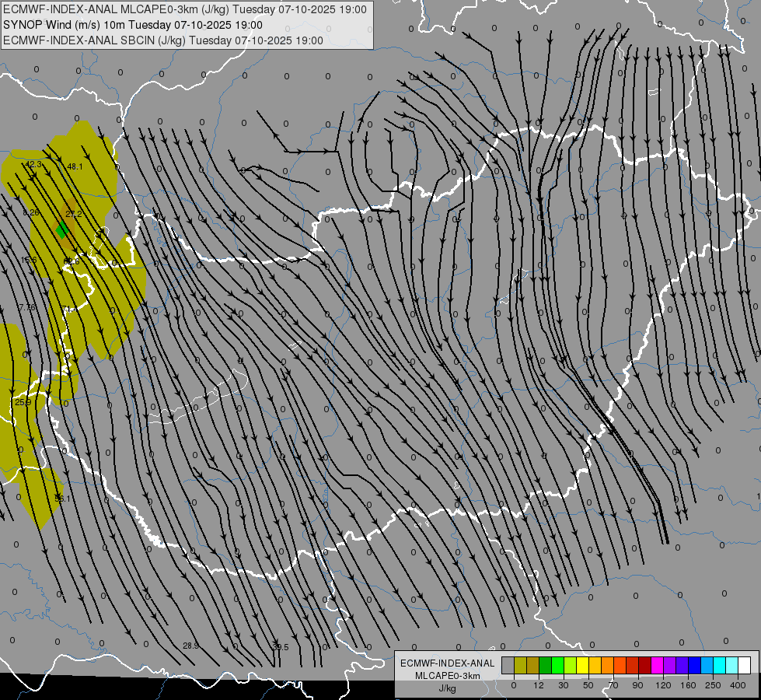Select the magenta legend swatch
The height and width of the screenshot is (700, 761).
[657, 665]
